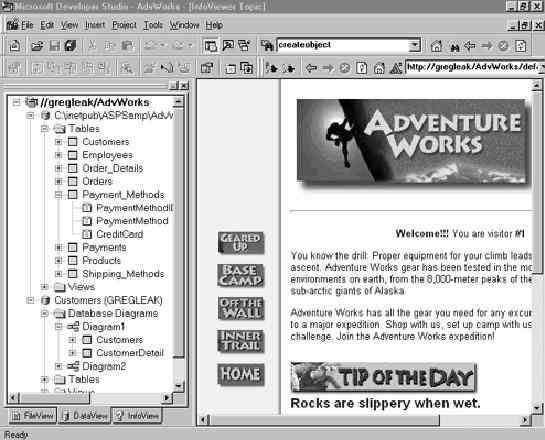The height and width of the screenshot is (440, 545).
Task: Open the Project menu
Action: (124, 25)
